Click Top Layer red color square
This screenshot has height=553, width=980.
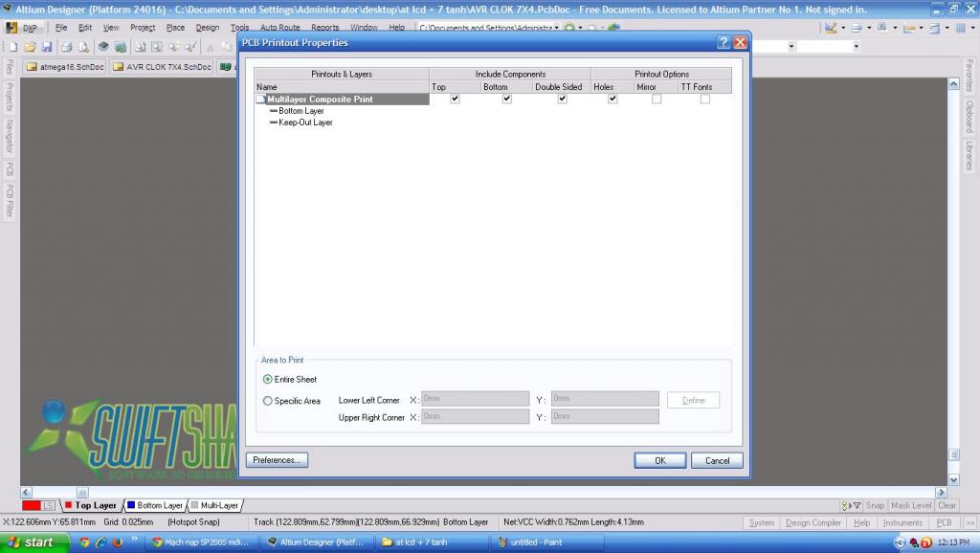69,505
